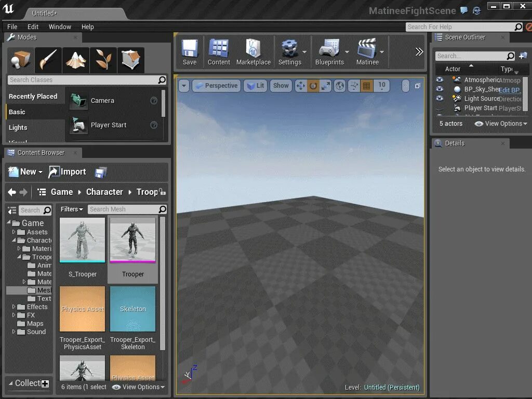Toggle visibility of BP_Sky_Sphere actor
The height and width of the screenshot is (399, 532).
pos(440,89)
